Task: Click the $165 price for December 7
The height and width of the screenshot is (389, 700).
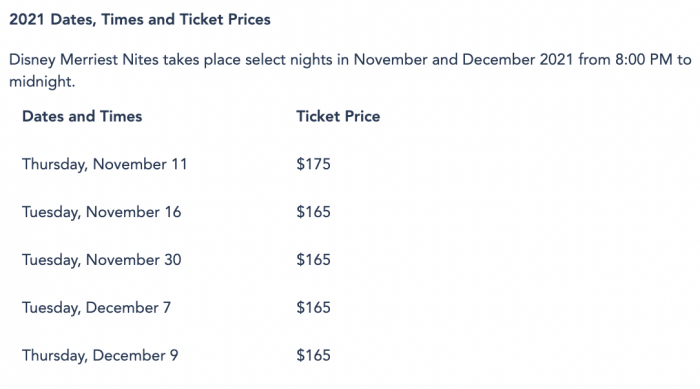Action: click(313, 308)
